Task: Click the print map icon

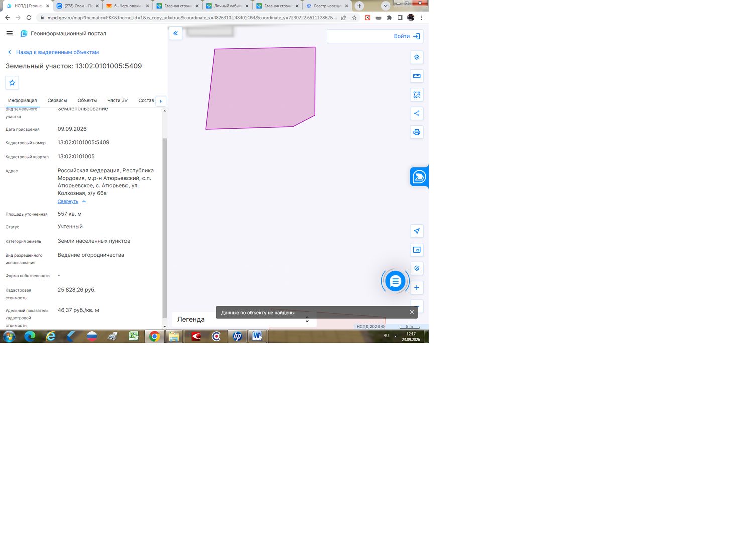Action: pos(417,132)
